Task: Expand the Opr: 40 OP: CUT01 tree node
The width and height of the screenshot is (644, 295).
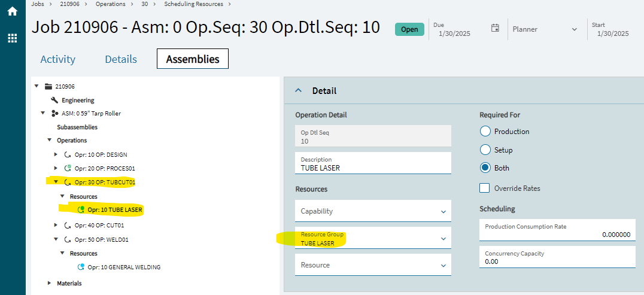Action: [56, 225]
